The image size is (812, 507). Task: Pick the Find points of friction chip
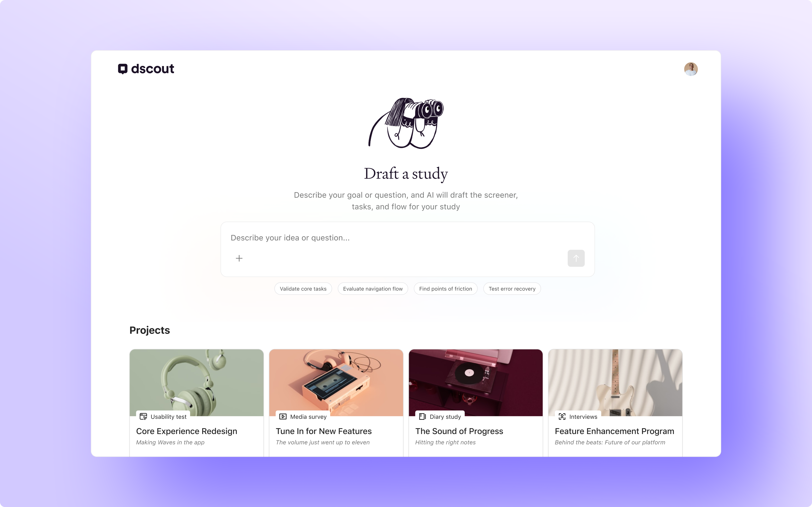click(x=446, y=289)
